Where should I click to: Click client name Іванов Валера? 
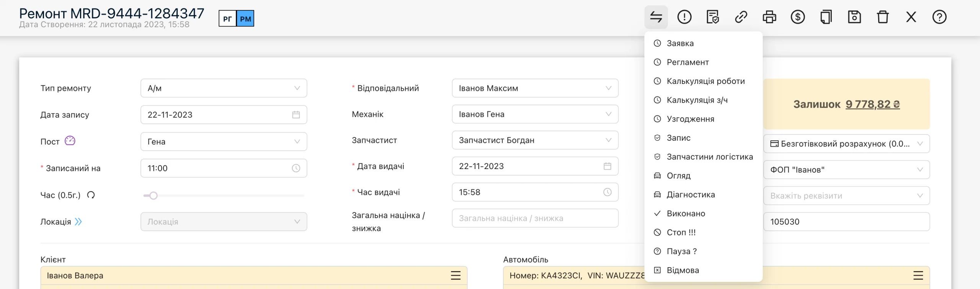[x=75, y=276]
